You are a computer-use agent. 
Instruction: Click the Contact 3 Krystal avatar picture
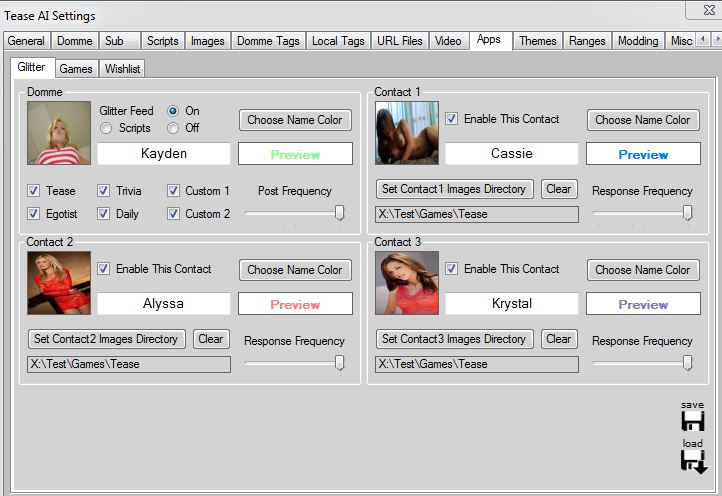407,283
